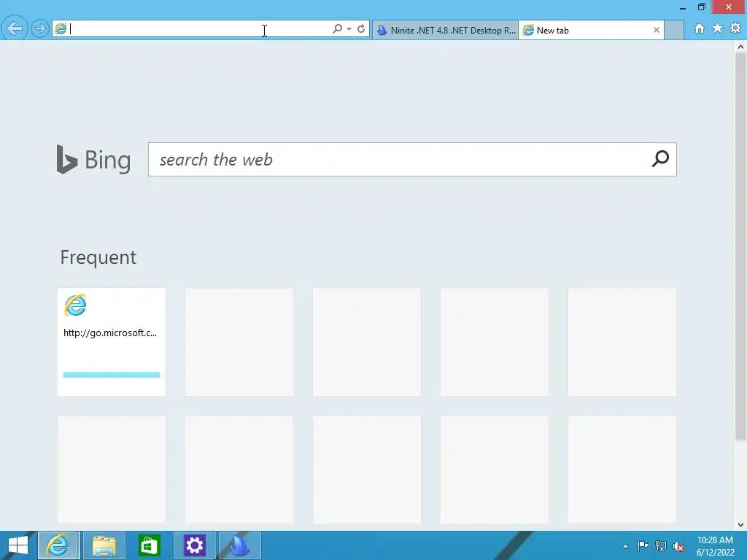Image resolution: width=747 pixels, height=560 pixels.
Task: Click the address bar search magnifier
Action: [x=337, y=29]
